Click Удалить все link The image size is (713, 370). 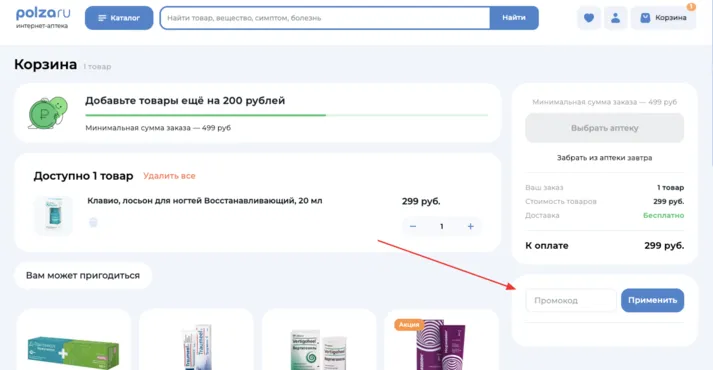point(169,176)
